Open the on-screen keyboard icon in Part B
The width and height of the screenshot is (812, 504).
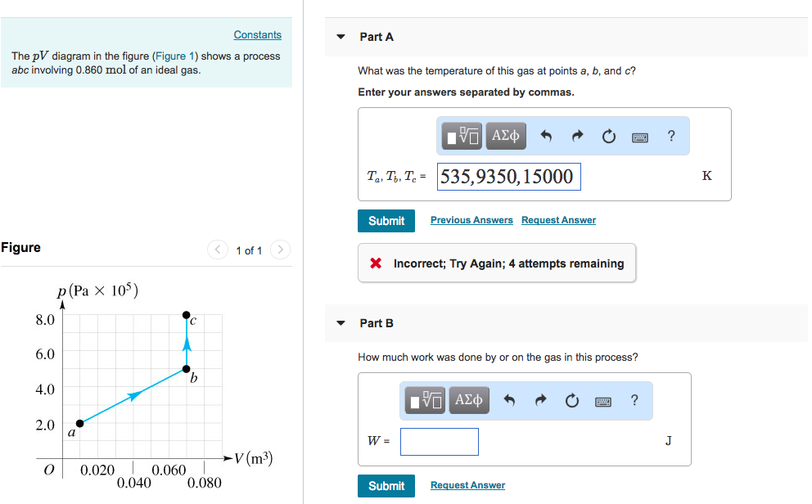click(x=602, y=400)
